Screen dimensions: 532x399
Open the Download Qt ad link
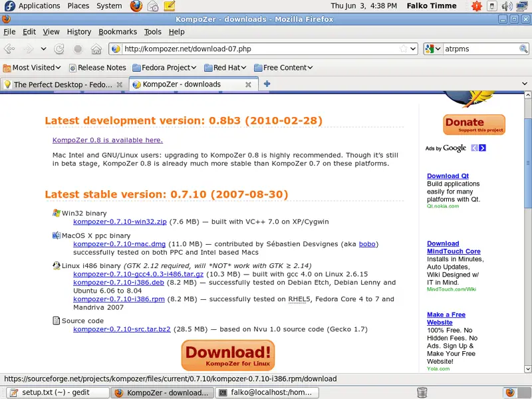click(x=448, y=176)
